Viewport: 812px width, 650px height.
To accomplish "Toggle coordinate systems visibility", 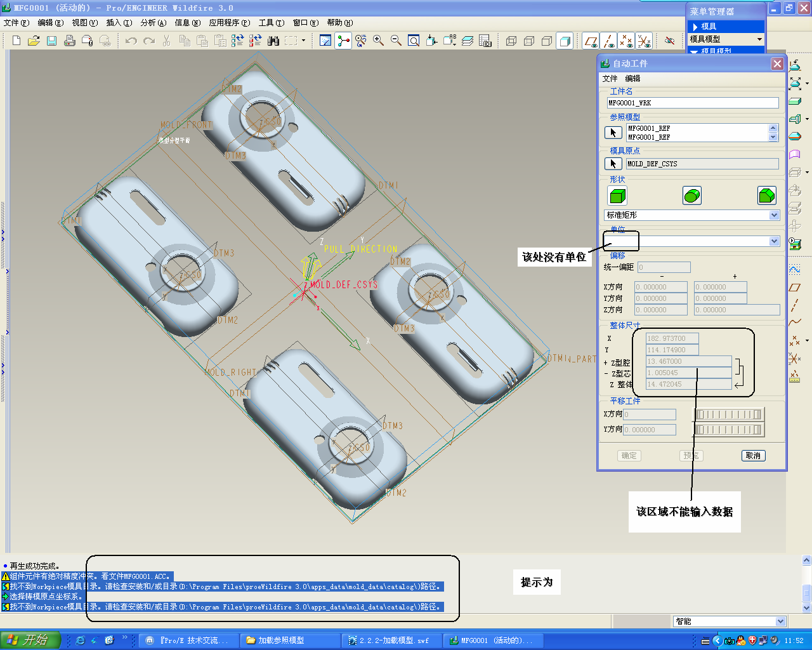I will 645,41.
